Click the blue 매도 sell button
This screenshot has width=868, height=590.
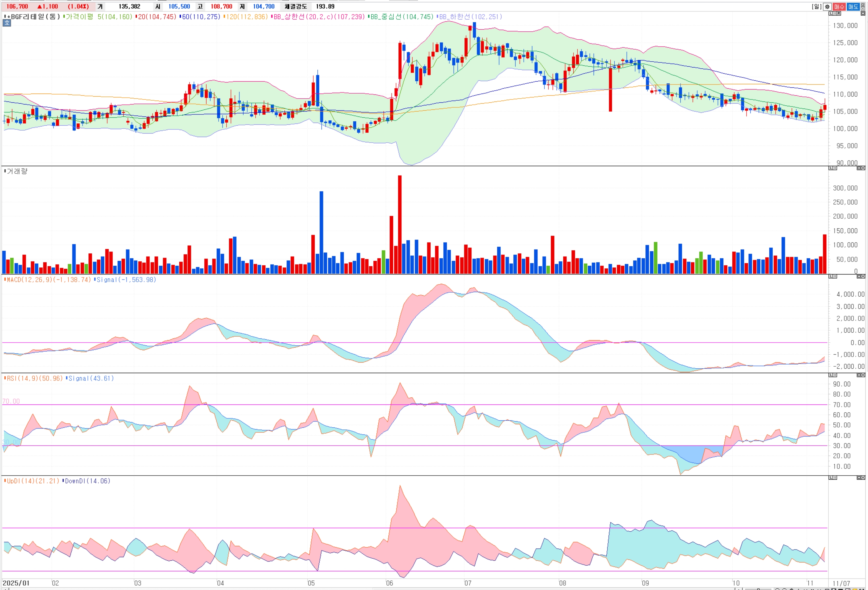(853, 7)
